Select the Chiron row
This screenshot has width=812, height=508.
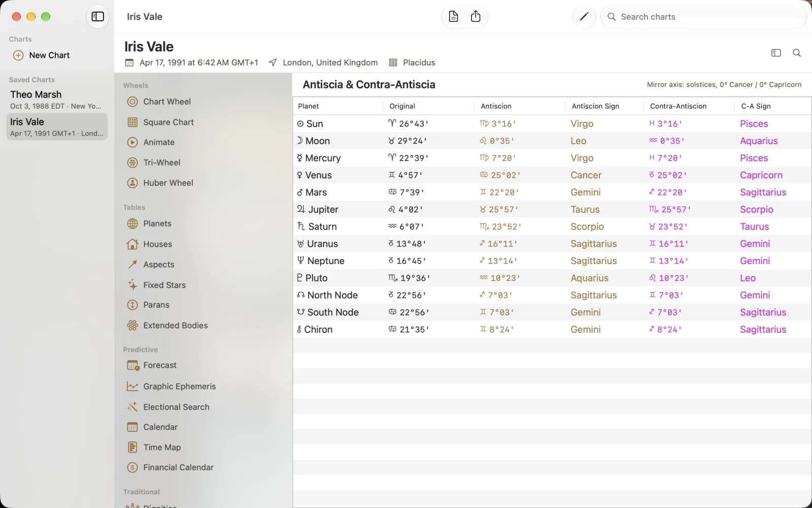pyautogui.click(x=552, y=329)
